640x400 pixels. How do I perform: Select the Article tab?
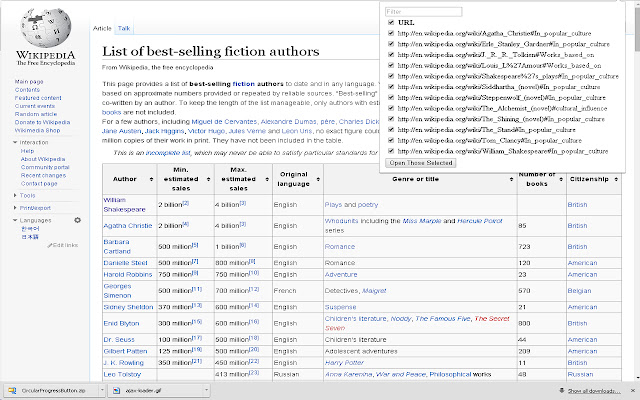[x=103, y=30]
